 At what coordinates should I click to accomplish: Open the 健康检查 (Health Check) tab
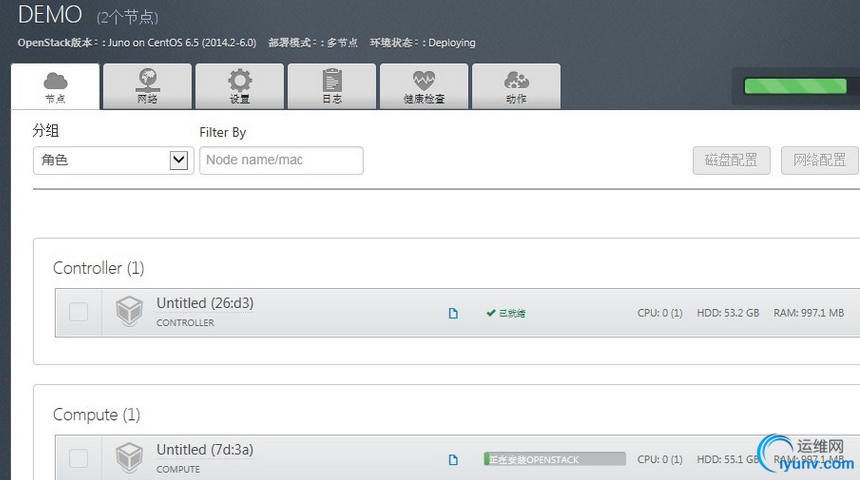(424, 87)
